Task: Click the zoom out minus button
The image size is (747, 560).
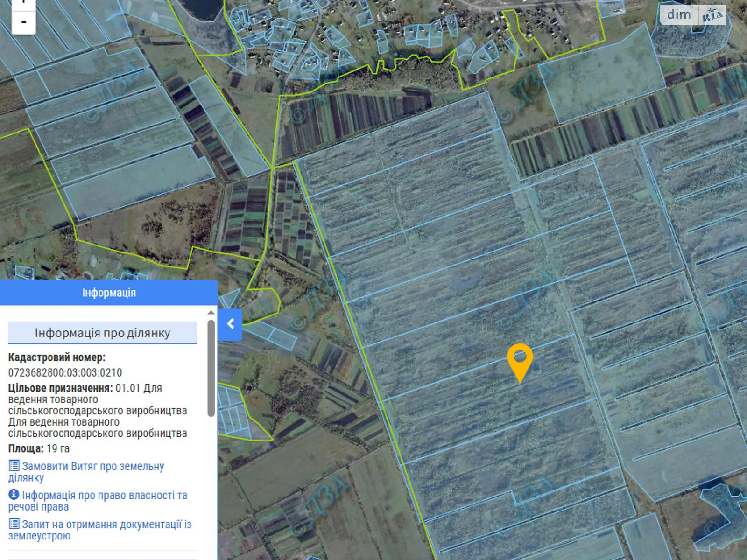Action: coord(23,22)
